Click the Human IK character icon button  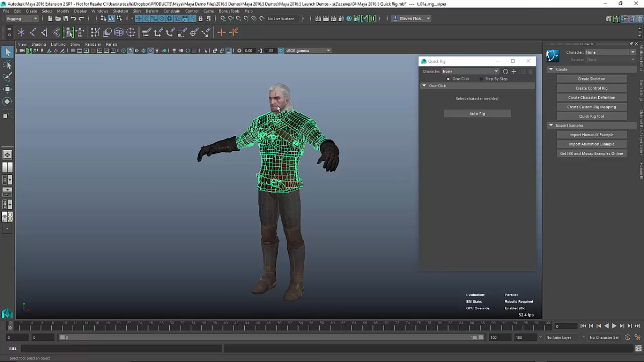552,56
